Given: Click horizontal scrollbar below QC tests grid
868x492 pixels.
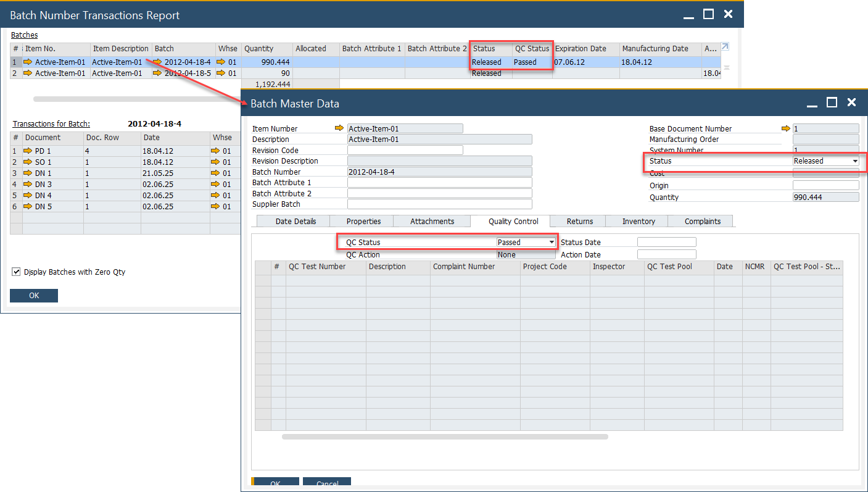Looking at the screenshot, I should pyautogui.click(x=444, y=437).
